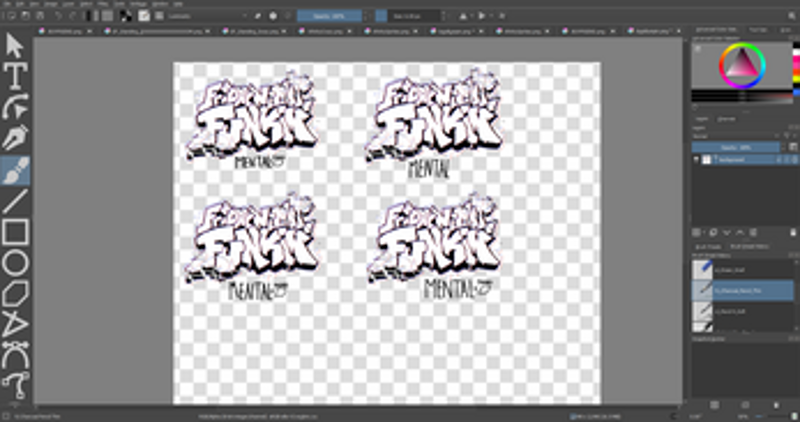Create a new document from toolbar

11,16
